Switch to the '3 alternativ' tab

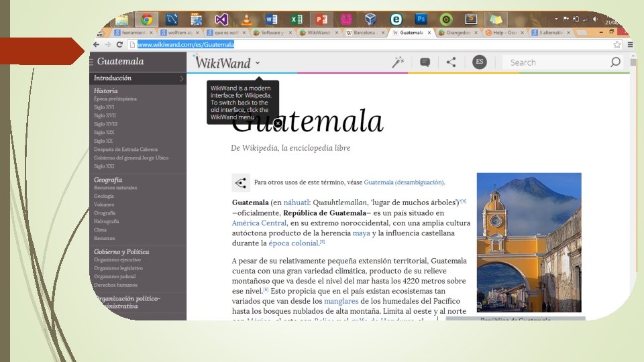(550, 32)
